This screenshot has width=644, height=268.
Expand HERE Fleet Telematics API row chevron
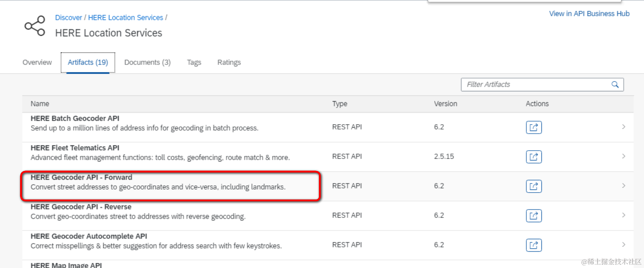pyautogui.click(x=624, y=156)
